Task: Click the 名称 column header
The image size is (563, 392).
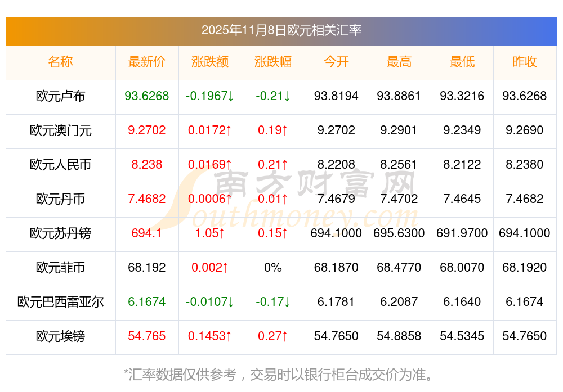Action: 60,62
